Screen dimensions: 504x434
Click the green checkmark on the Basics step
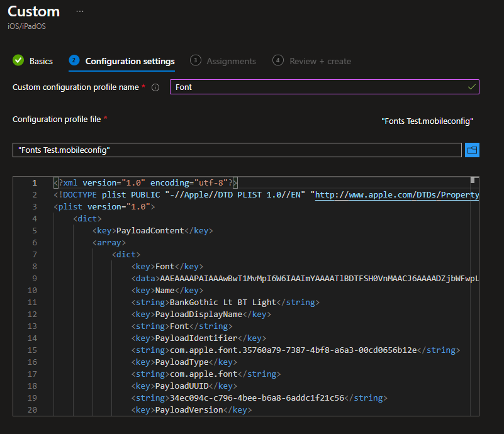tap(18, 60)
